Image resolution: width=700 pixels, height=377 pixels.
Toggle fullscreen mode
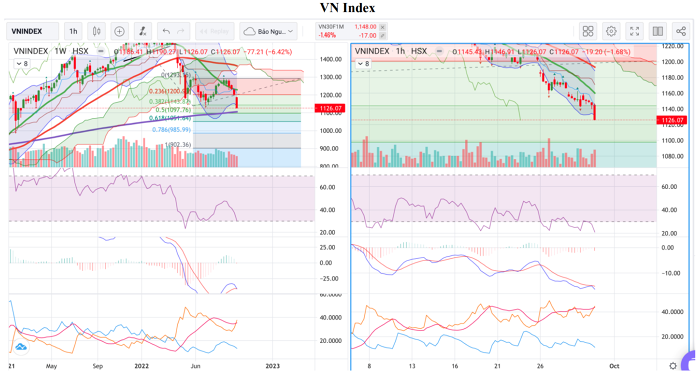point(634,31)
